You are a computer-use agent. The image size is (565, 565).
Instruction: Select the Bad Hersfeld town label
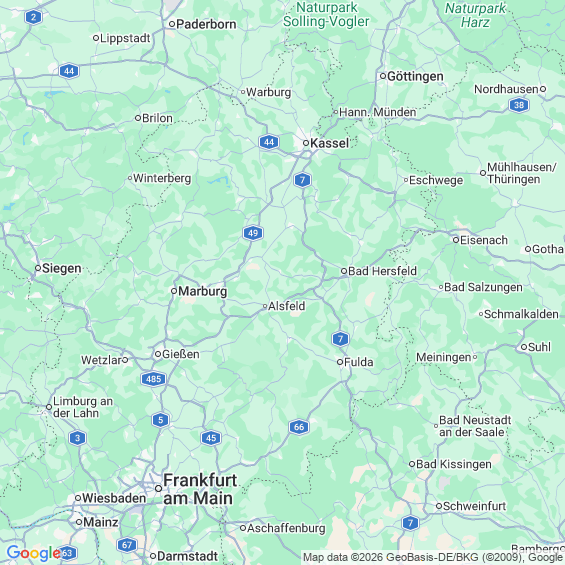(x=382, y=271)
